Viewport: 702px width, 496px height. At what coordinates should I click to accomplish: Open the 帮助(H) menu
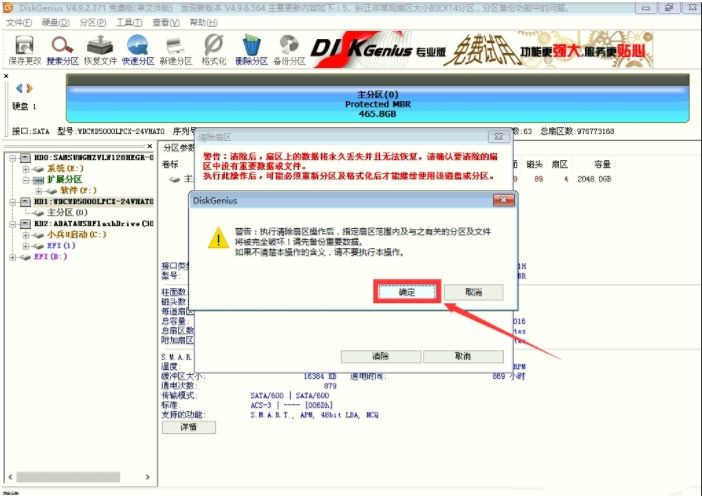(x=203, y=22)
